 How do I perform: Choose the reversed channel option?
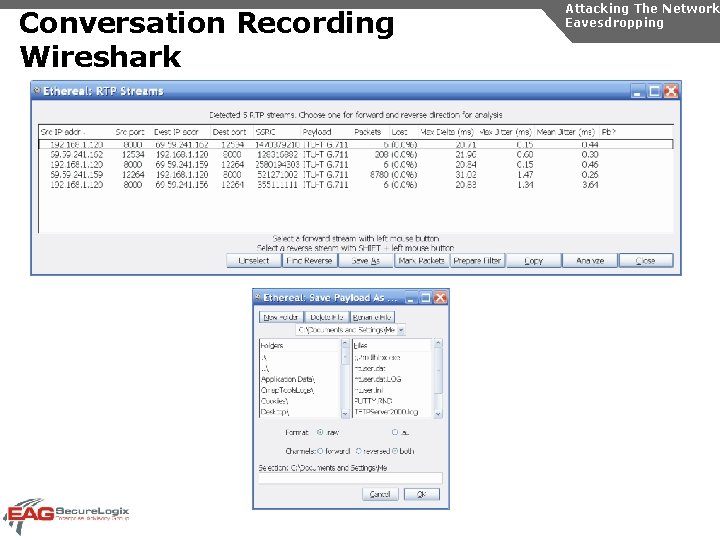tap(359, 451)
